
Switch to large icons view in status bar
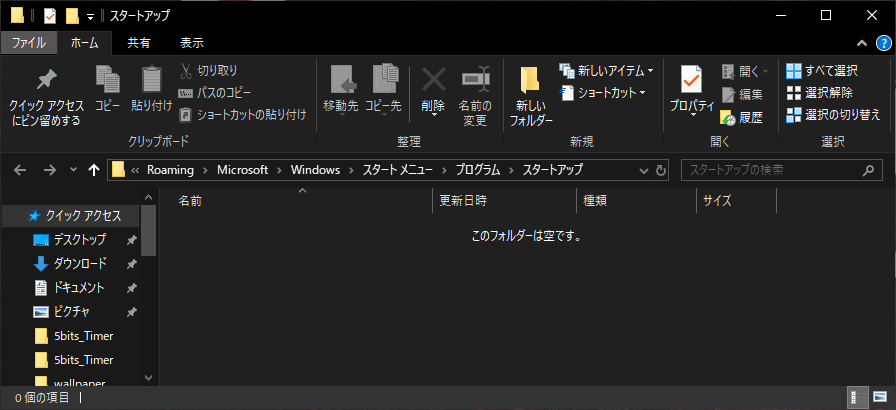(x=879, y=397)
